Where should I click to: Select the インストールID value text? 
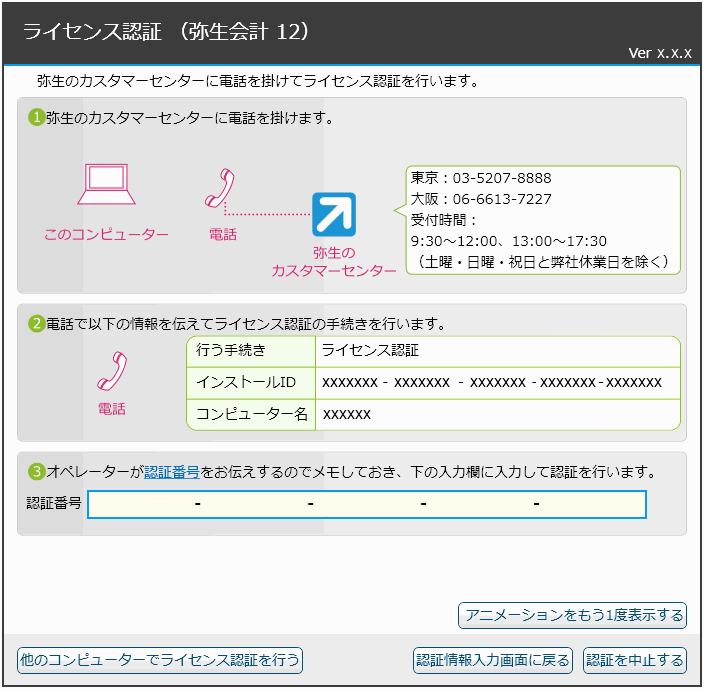click(x=491, y=383)
